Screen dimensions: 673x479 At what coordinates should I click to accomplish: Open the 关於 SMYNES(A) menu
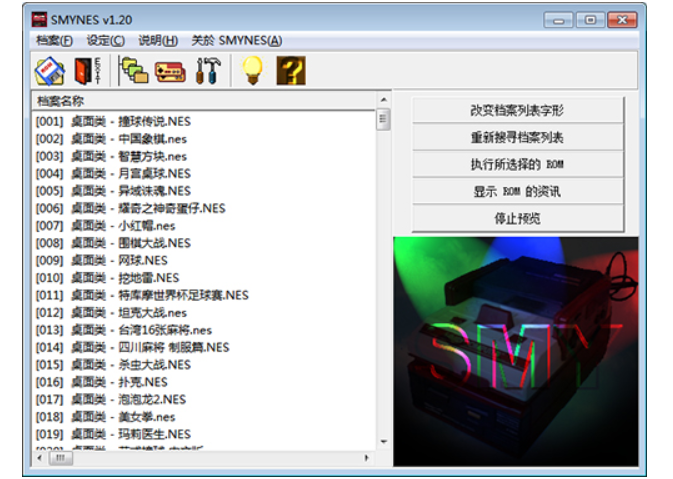click(x=236, y=40)
